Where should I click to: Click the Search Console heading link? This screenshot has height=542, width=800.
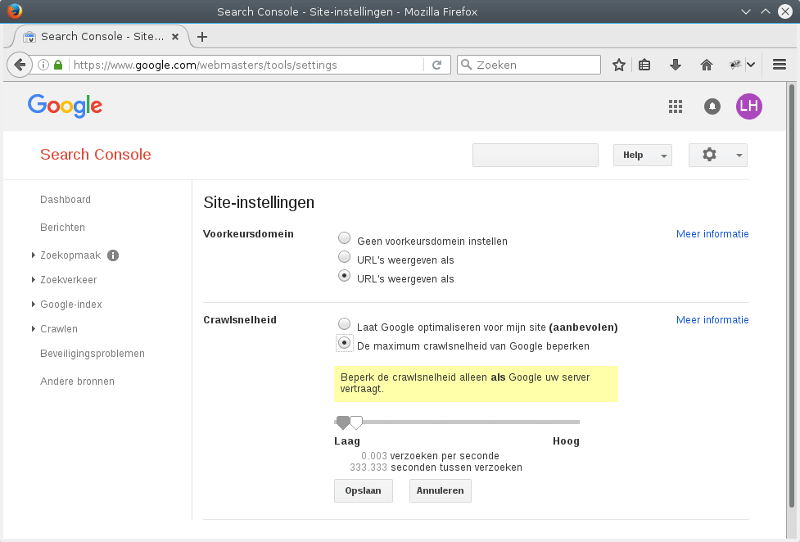pyautogui.click(x=96, y=154)
